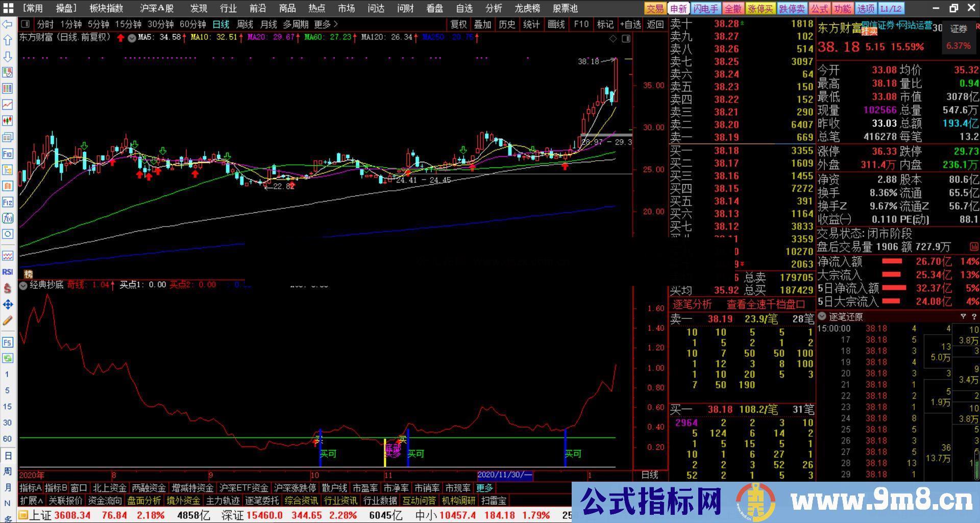The width and height of the screenshot is (980, 523).
Task: Click the red dollar sign sidebar icon
Action: click(x=7, y=288)
